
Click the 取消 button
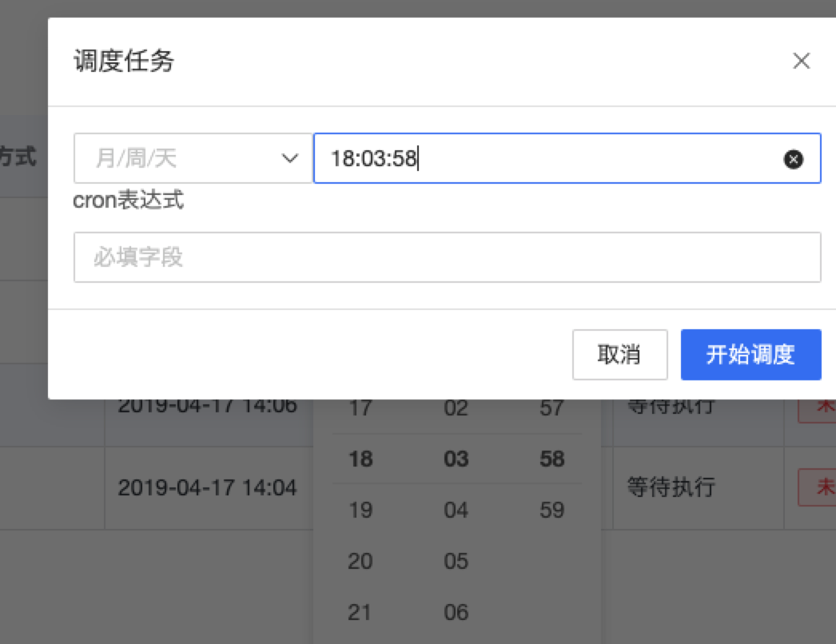tap(620, 355)
